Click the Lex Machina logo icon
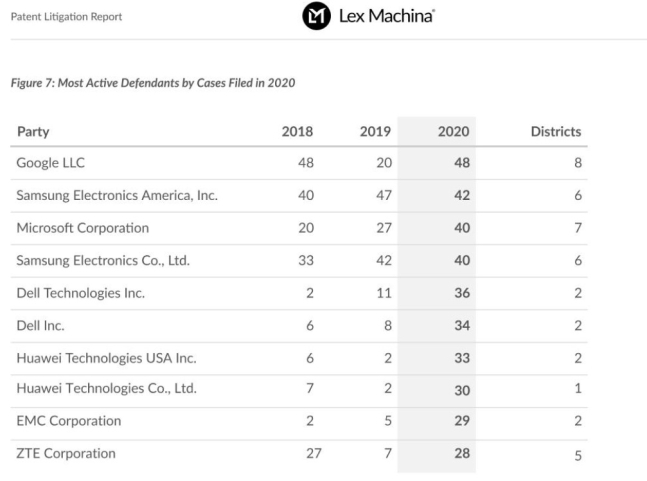This screenshot has width=647, height=481. click(316, 16)
